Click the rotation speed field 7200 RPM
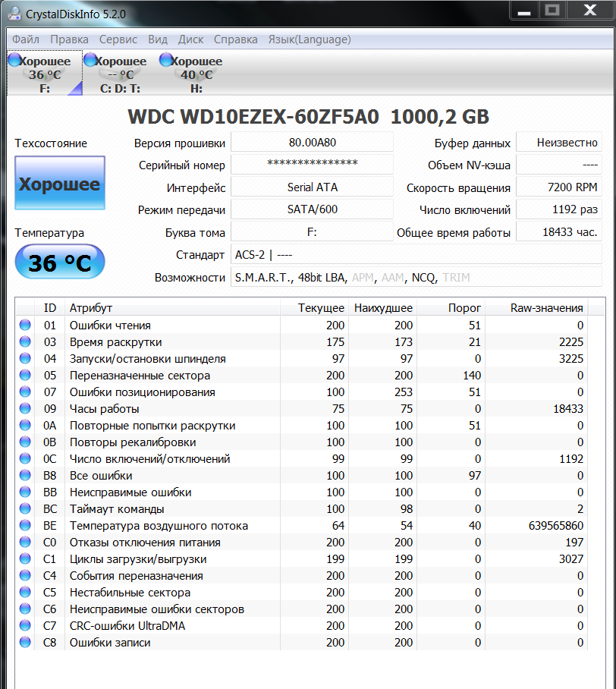Viewport: 616px width, 689px height. 559,187
